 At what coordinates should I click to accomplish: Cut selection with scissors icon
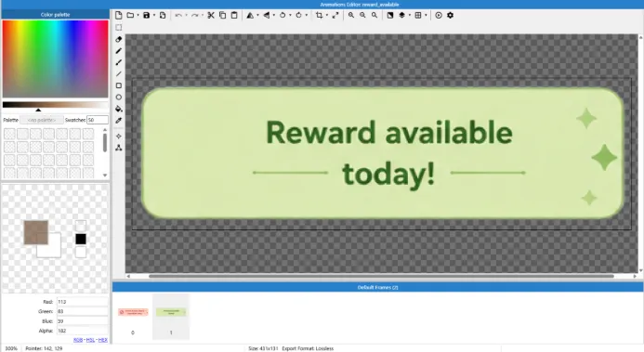click(x=211, y=15)
